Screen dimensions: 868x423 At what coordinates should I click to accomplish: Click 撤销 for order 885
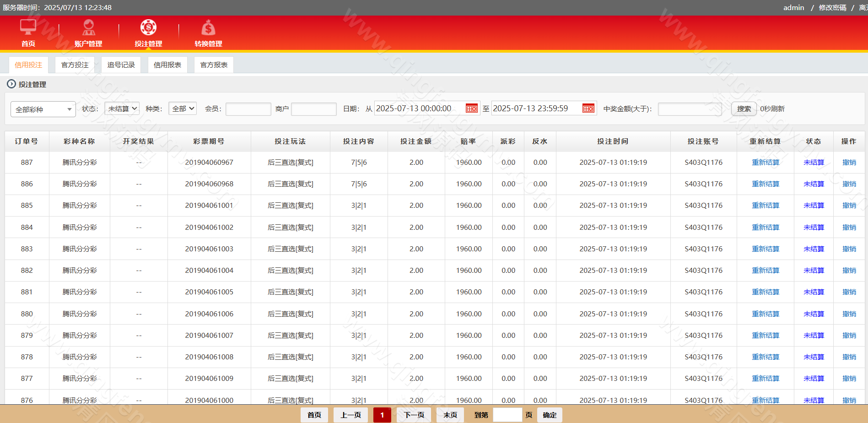[x=849, y=206]
